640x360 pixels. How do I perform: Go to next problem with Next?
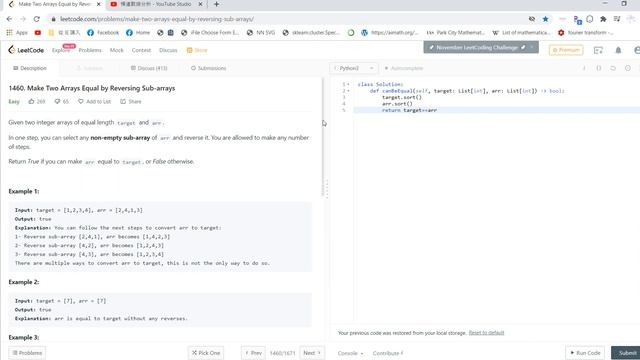tap(312, 353)
